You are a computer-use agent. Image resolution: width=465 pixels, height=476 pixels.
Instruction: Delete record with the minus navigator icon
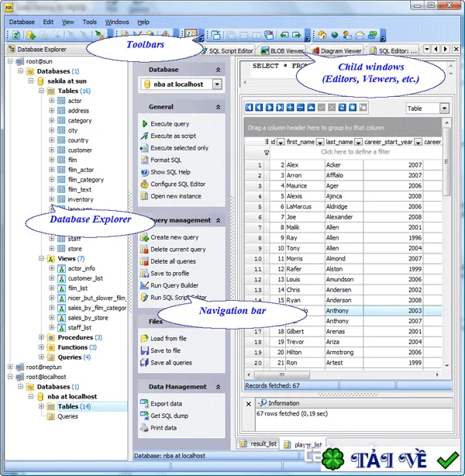coord(301,107)
